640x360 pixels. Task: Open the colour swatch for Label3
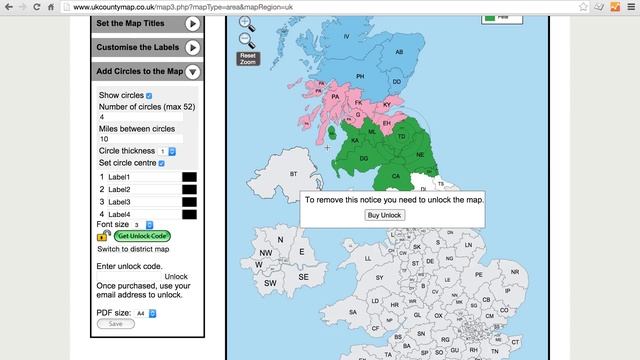[189, 202]
